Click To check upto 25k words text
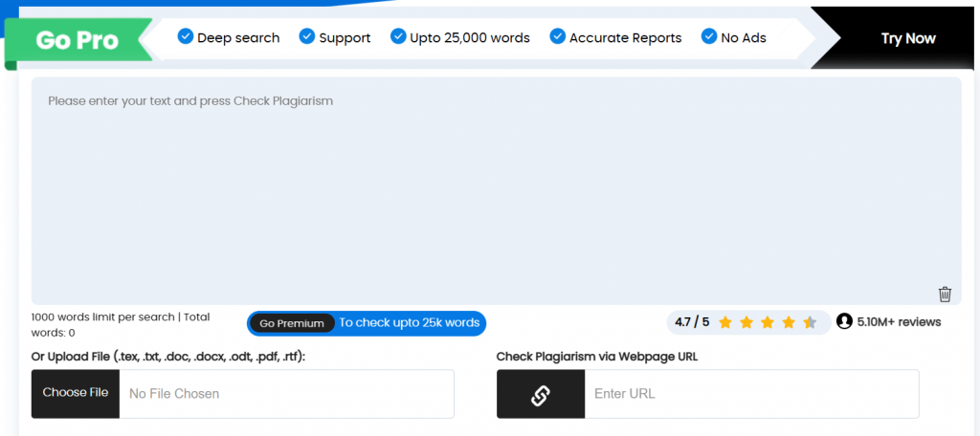The height and width of the screenshot is (436, 980). point(410,323)
